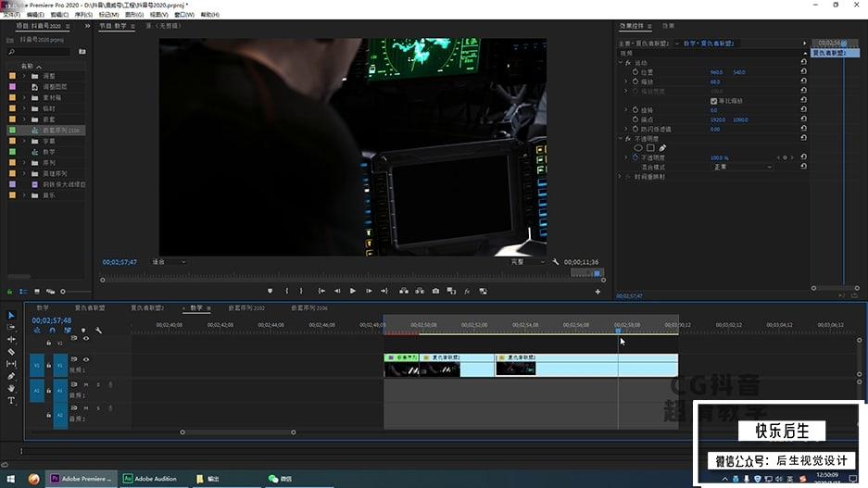Image resolution: width=868 pixels, height=488 pixels.
Task: Go to In point button
Action: click(x=321, y=291)
